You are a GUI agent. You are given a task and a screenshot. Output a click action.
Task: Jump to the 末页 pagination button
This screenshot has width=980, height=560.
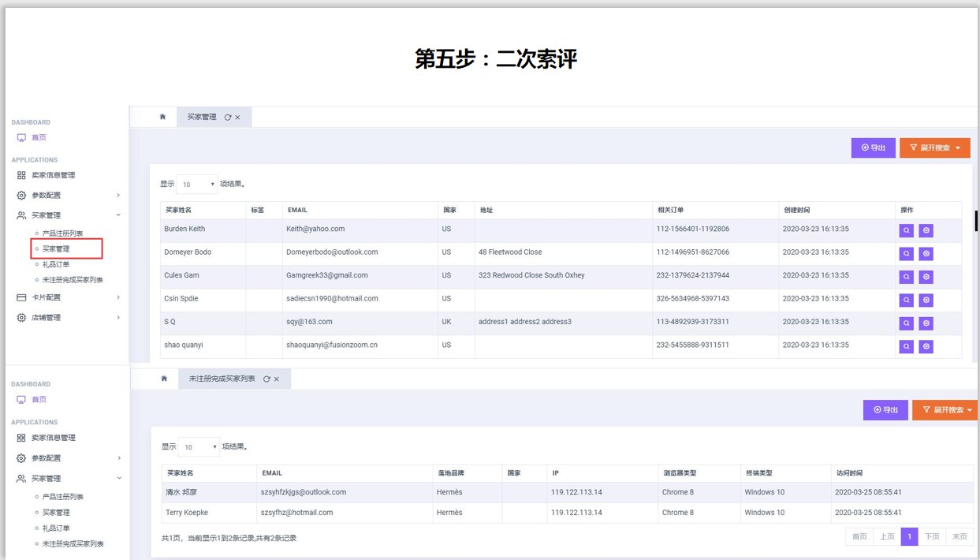(960, 536)
